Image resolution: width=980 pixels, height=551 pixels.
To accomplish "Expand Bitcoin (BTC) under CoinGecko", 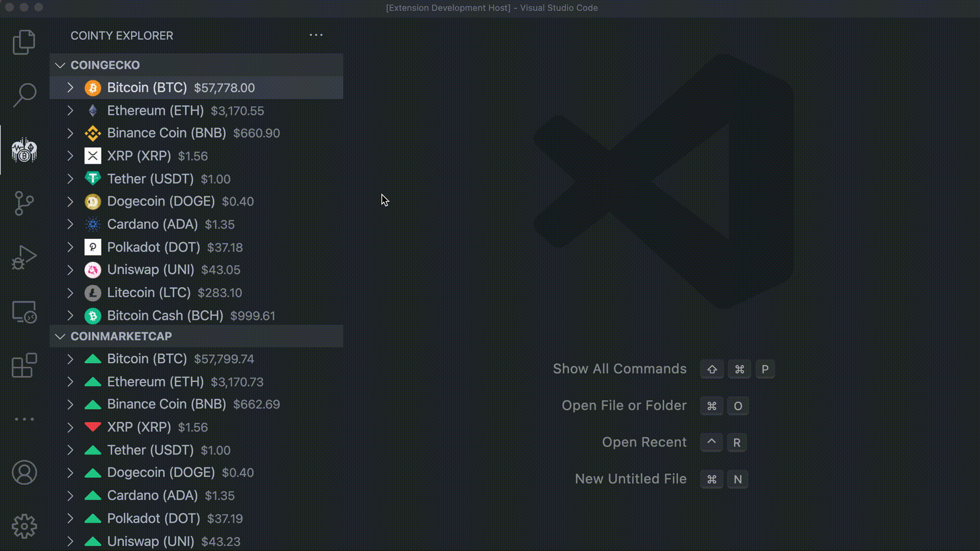I will tap(70, 88).
